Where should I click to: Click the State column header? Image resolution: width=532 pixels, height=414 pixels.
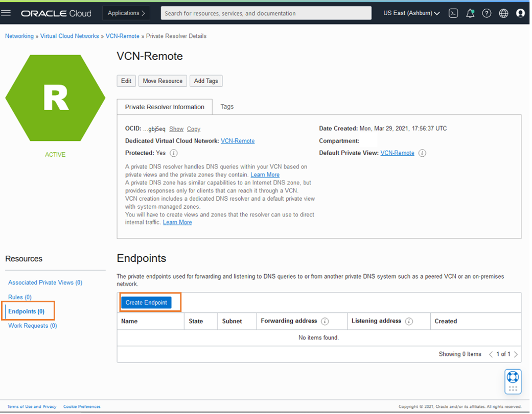point(196,321)
